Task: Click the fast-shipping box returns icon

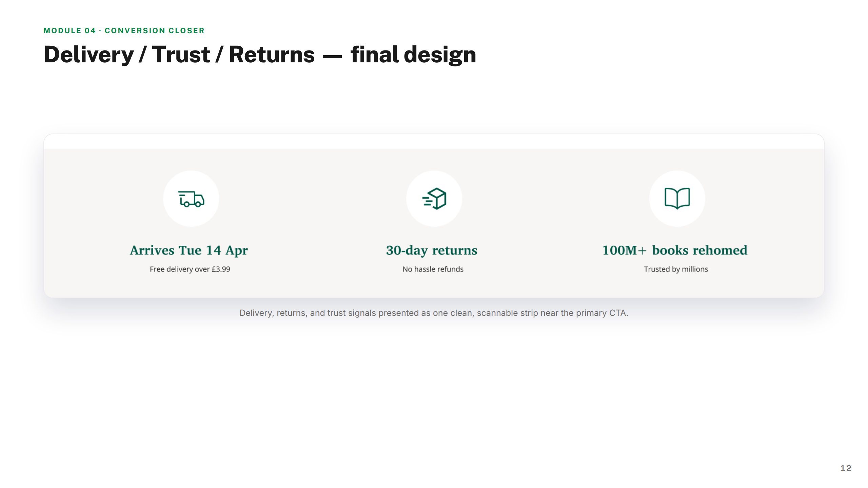Action: [434, 199]
